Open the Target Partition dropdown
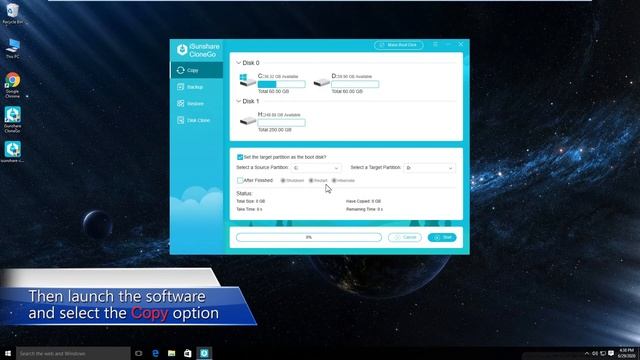 430,168
